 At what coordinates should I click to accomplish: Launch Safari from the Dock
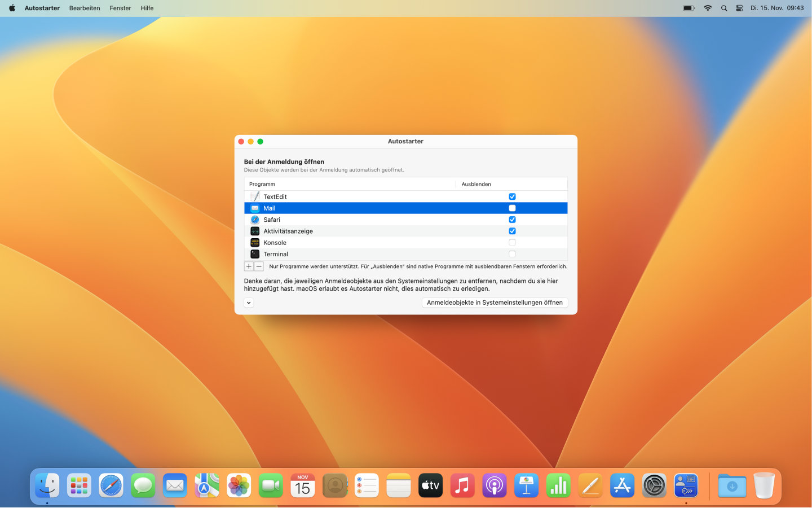[111, 485]
